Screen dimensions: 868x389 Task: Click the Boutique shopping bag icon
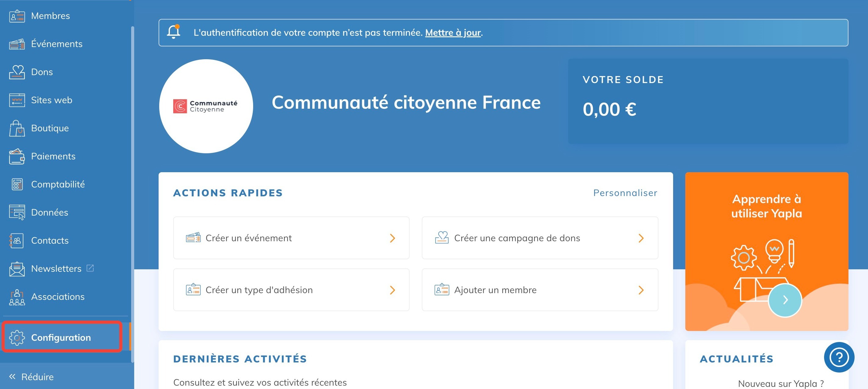17,128
